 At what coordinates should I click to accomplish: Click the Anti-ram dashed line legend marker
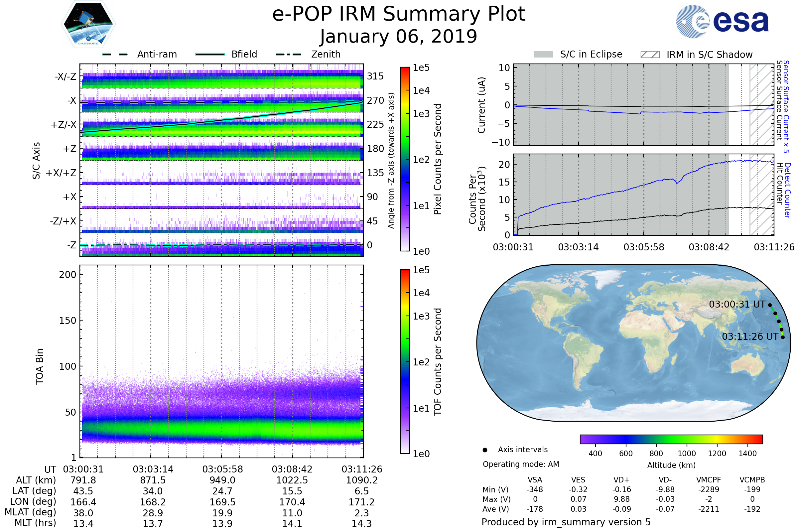115,54
